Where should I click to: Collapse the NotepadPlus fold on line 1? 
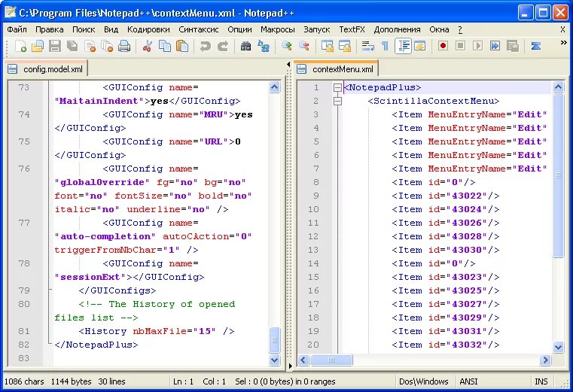[337, 87]
